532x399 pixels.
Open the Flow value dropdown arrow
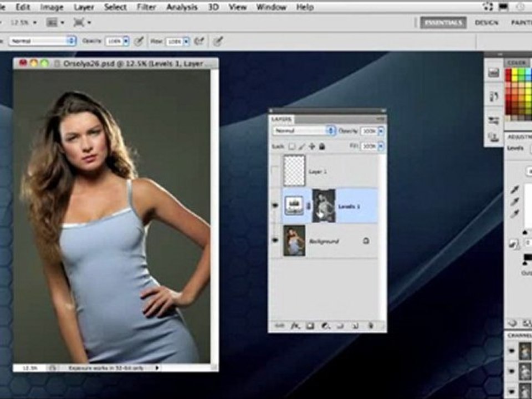pos(186,42)
